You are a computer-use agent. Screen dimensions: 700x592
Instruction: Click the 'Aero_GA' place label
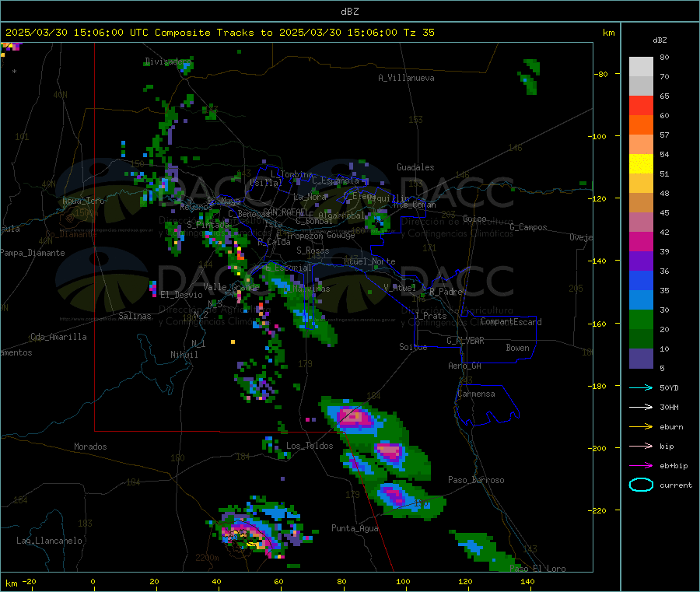465,366
